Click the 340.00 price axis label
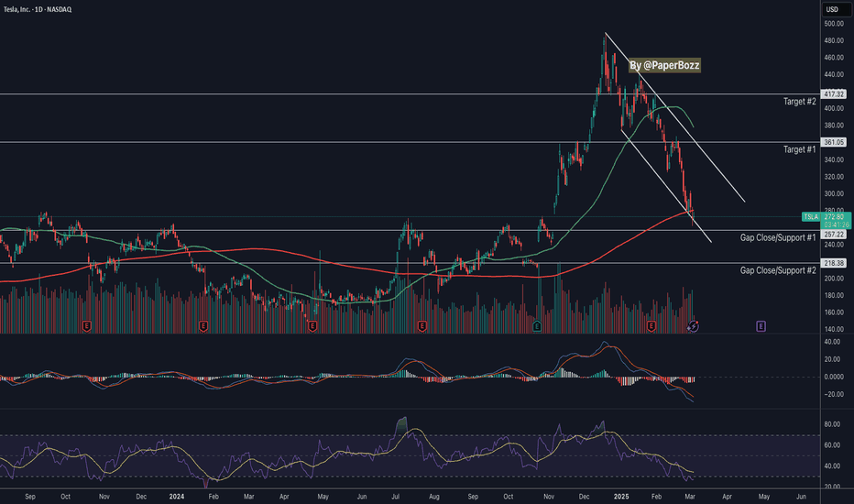The width and height of the screenshot is (854, 504). [834, 159]
